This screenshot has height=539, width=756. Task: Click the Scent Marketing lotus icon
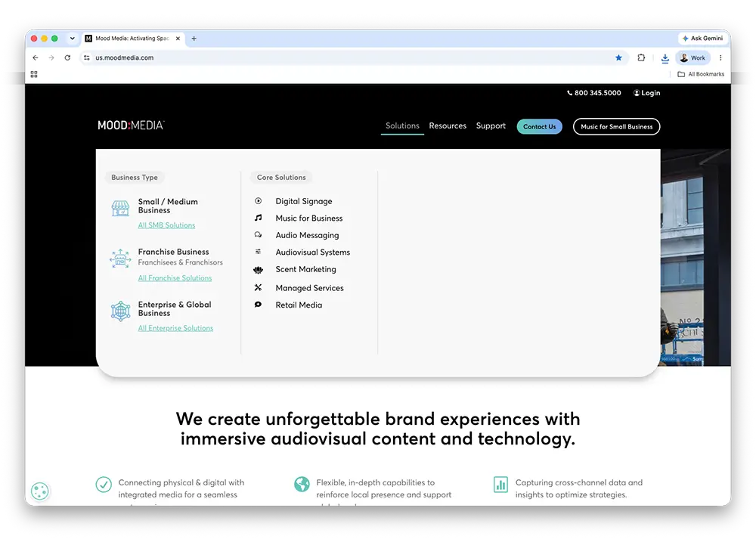point(259,270)
